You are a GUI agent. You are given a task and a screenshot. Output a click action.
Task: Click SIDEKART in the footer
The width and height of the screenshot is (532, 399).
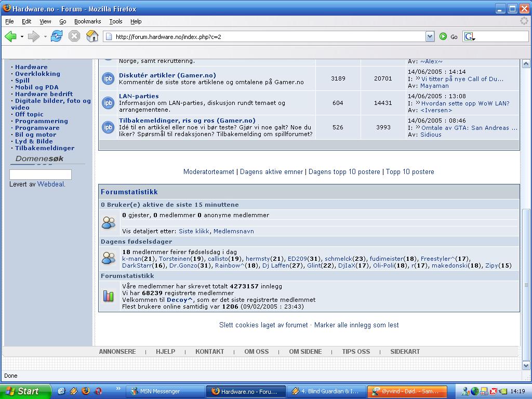click(405, 352)
